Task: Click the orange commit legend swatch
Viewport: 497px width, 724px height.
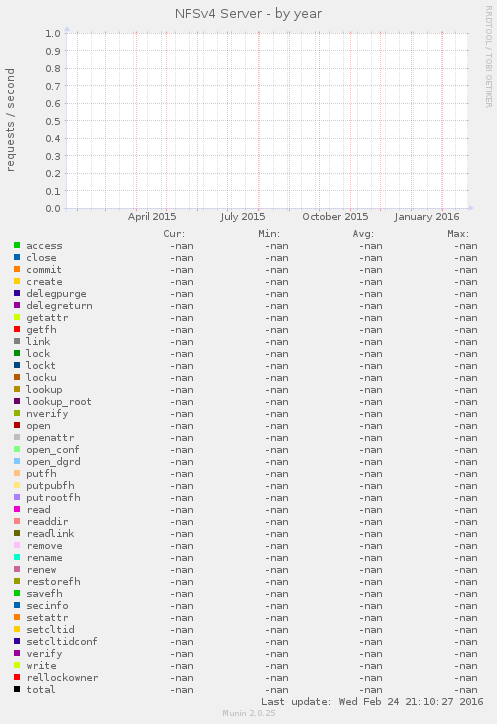Action: [x=17, y=269]
